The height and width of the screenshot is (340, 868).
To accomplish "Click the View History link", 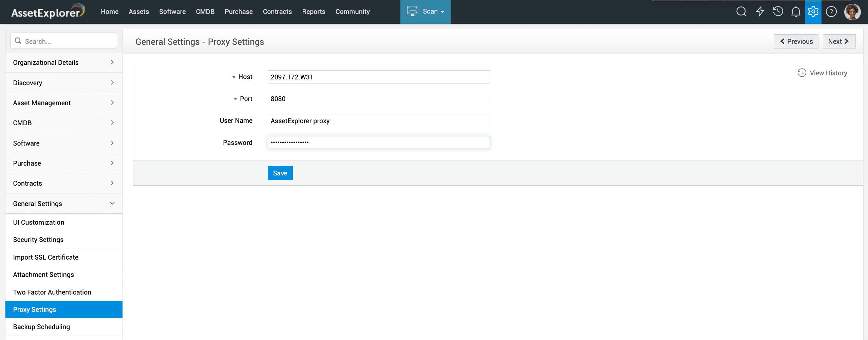I will (822, 73).
